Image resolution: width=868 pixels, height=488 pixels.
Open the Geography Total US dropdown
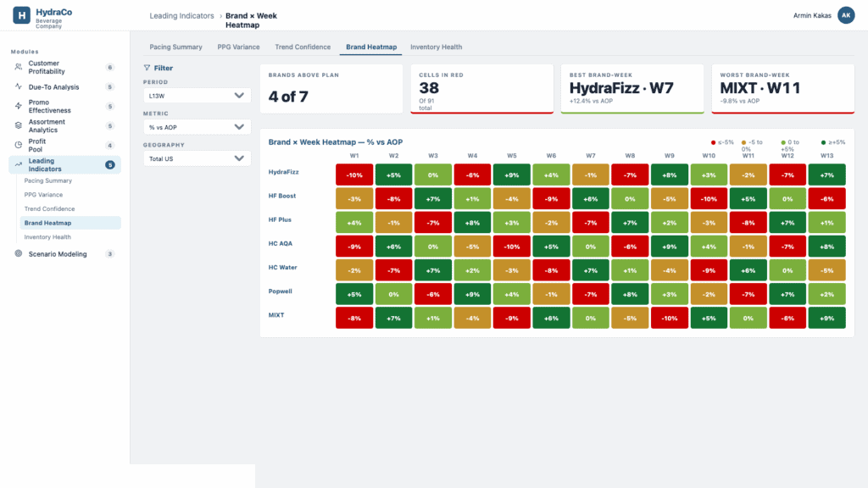197,158
